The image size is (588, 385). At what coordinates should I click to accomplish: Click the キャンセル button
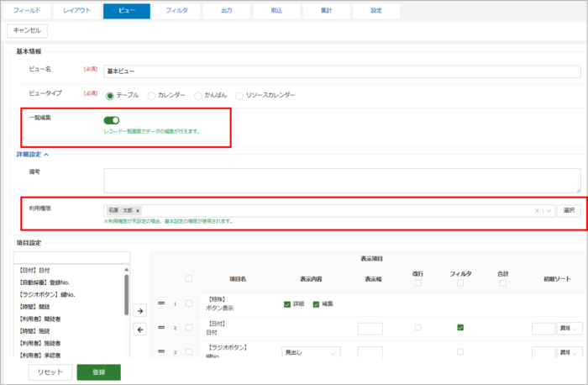click(x=27, y=31)
